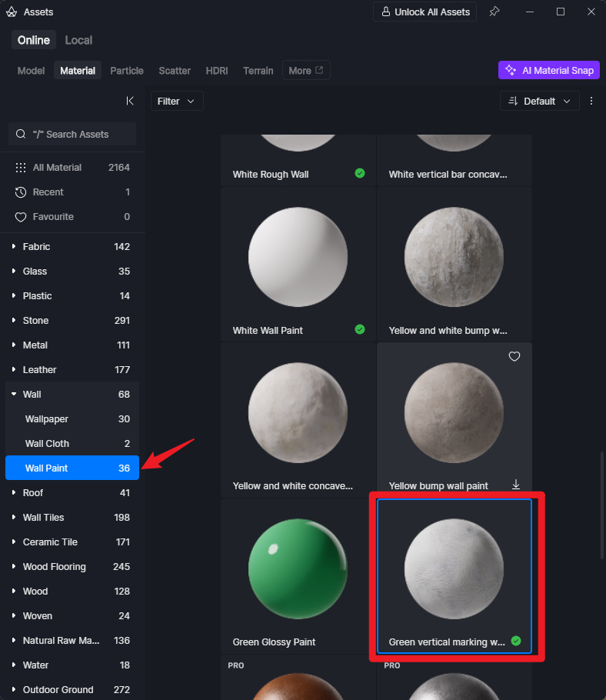Image resolution: width=606 pixels, height=700 pixels.
Task: Expand the Fabric category
Action: (14, 247)
